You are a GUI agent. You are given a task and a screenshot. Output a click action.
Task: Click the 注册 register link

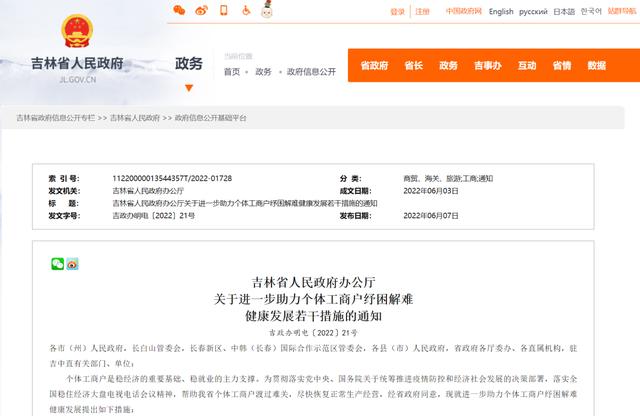click(x=422, y=12)
